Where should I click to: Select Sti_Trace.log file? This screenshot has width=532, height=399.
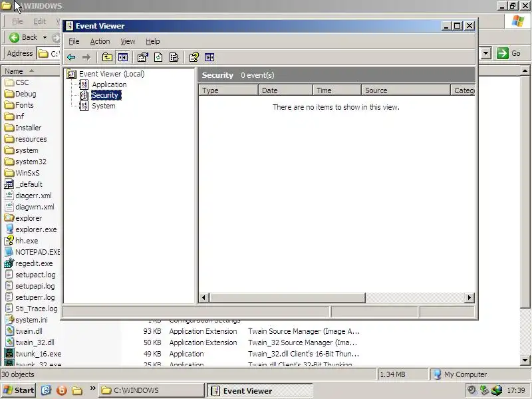(37, 309)
